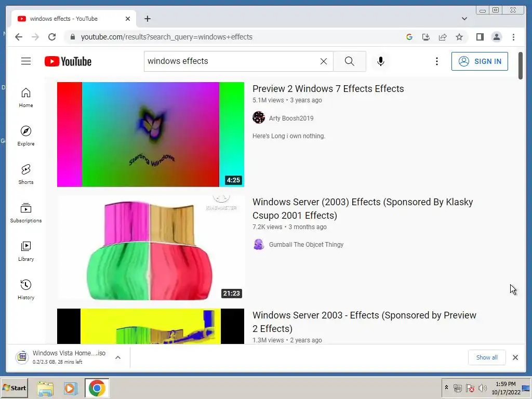This screenshot has height=399, width=532.
Task: Open Preview 2 Windows 7 Effects Effects title
Action: point(328,88)
